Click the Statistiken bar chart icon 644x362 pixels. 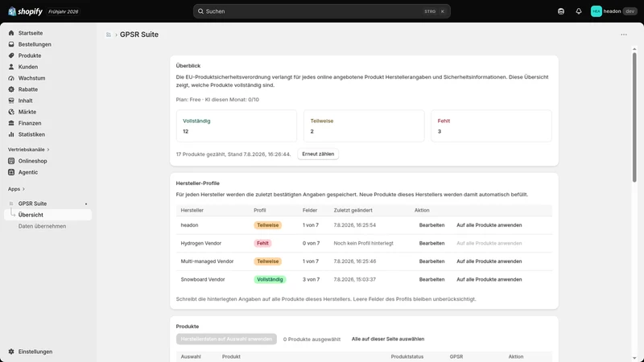[11, 134]
